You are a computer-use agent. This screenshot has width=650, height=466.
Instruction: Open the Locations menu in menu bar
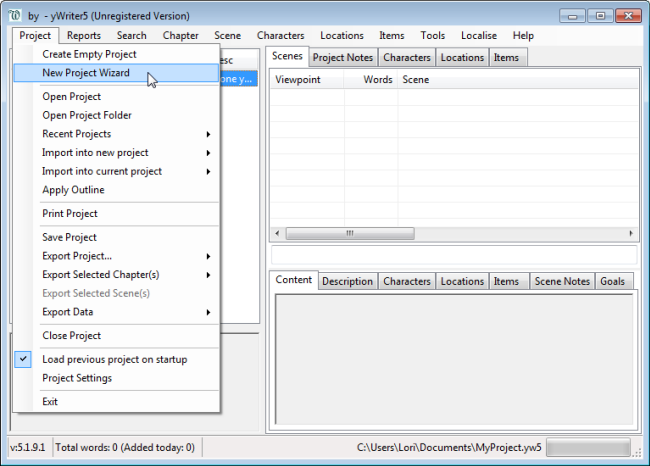(x=342, y=36)
